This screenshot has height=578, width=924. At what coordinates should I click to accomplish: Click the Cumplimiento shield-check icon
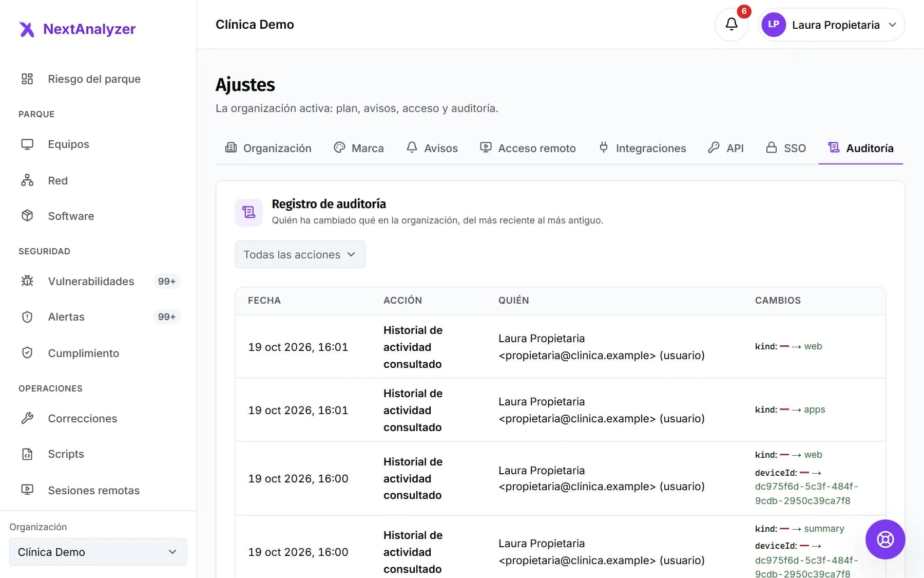point(27,353)
